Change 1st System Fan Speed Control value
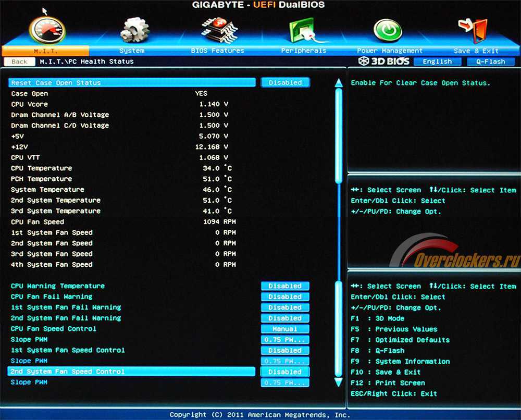521x420 pixels. point(285,350)
